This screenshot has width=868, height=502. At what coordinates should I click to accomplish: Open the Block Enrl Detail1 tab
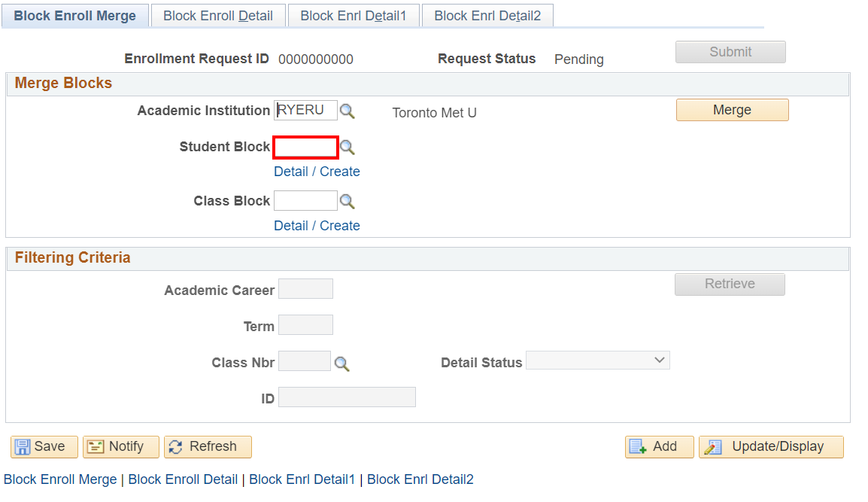[354, 16]
